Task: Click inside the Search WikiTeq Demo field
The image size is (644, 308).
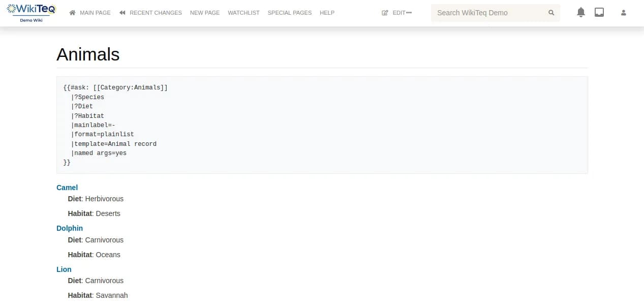Action: click(x=488, y=13)
